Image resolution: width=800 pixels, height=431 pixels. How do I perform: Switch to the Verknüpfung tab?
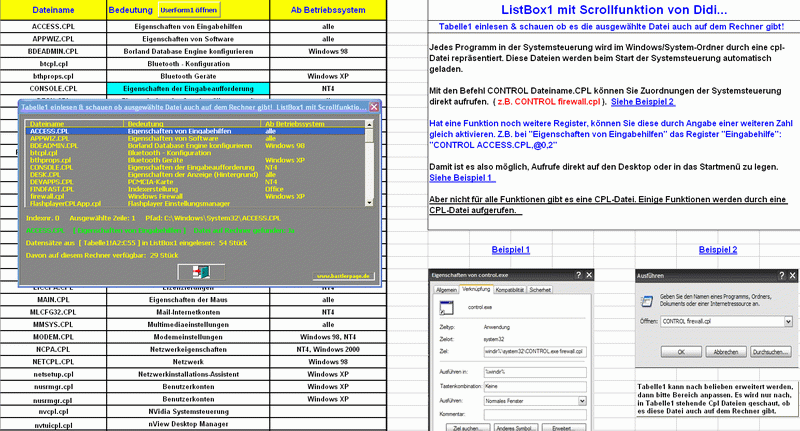[476, 289]
